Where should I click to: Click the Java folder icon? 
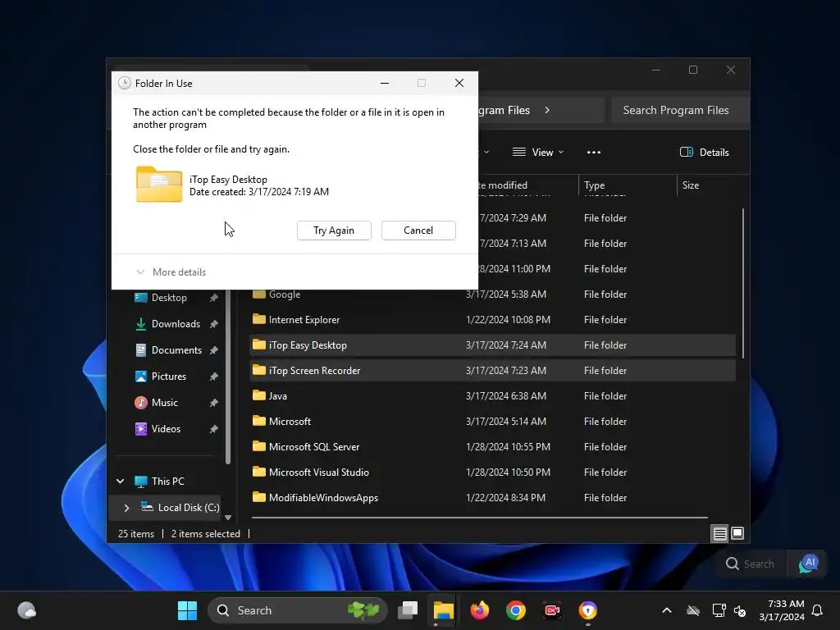tap(258, 395)
